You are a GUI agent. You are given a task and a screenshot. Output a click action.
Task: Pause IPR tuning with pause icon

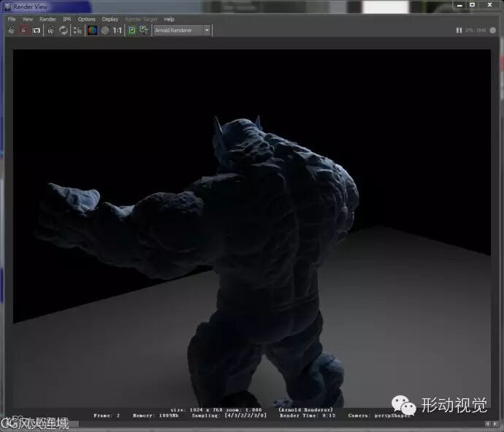point(459,31)
